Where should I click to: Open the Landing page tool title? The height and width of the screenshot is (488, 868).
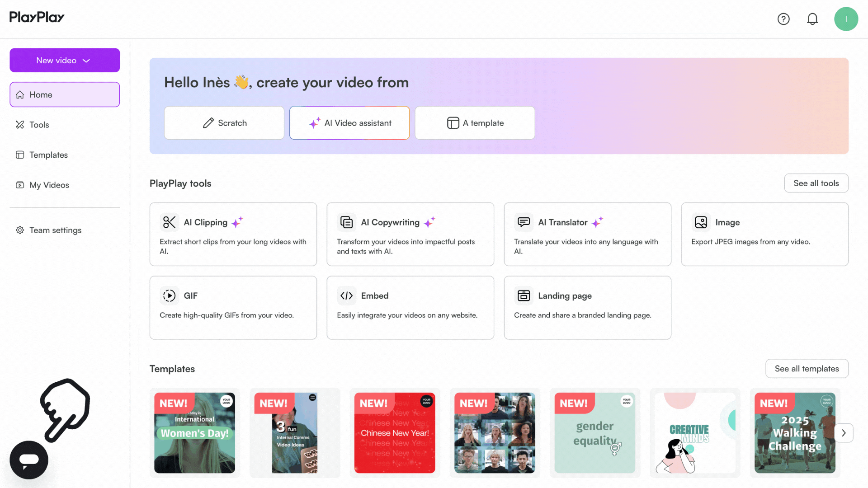(x=565, y=296)
